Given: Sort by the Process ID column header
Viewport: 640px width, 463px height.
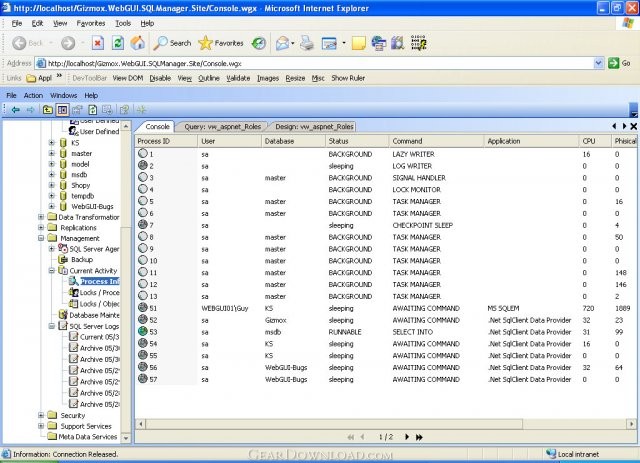Looking at the screenshot, I should (x=166, y=141).
